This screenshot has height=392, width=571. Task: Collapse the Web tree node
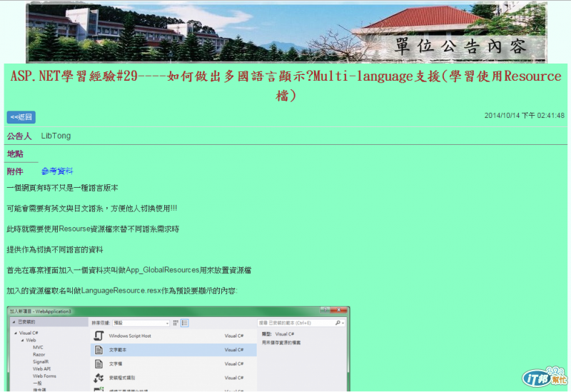click(x=23, y=341)
